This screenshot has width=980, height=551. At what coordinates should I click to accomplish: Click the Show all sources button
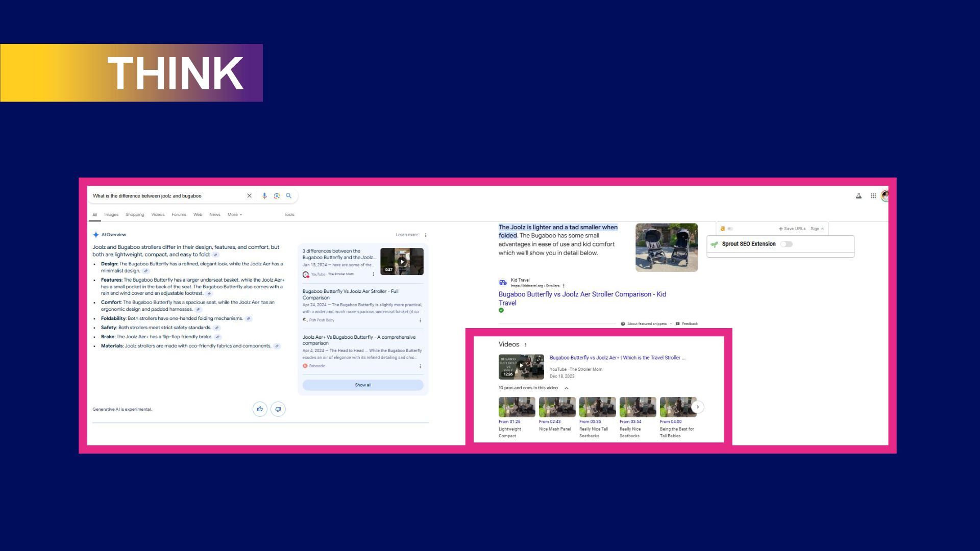363,385
